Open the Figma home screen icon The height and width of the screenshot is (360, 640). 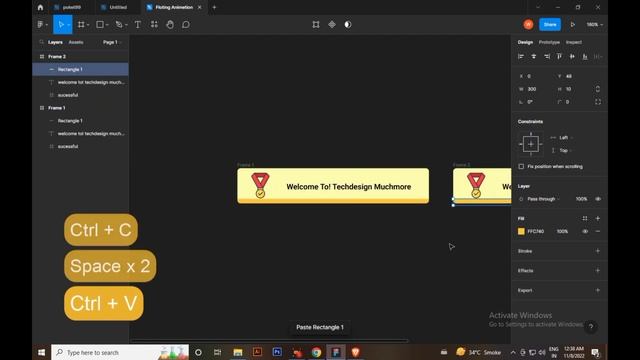(40, 7)
